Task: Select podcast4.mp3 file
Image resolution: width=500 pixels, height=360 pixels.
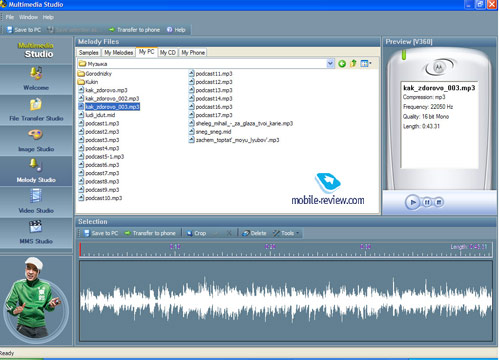Action: 99,148
